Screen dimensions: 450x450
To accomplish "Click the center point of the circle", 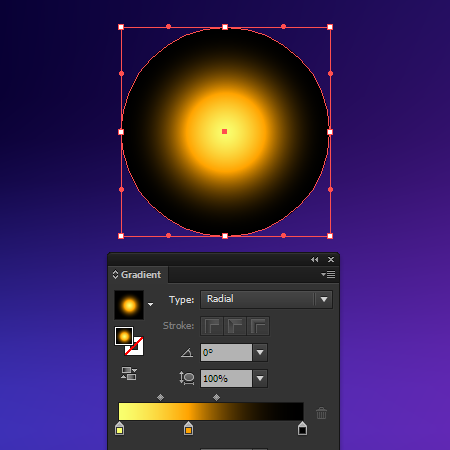I will 224,132.
